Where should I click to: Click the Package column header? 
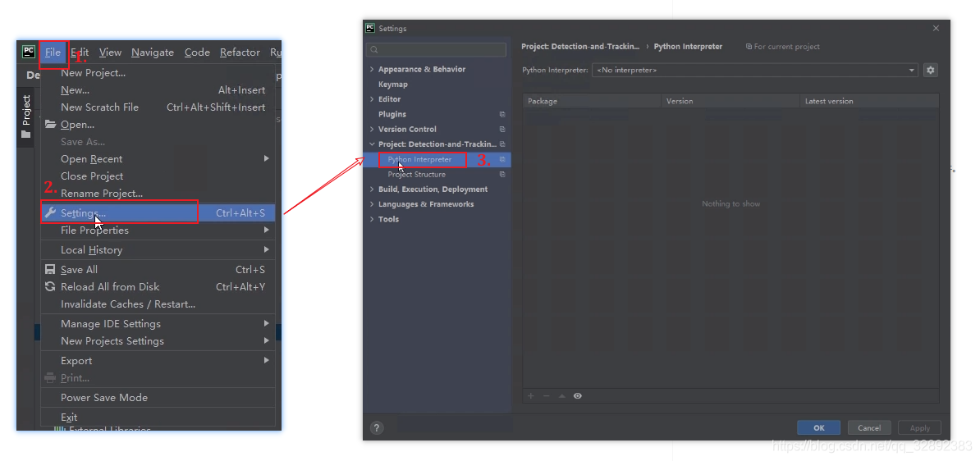coord(592,101)
